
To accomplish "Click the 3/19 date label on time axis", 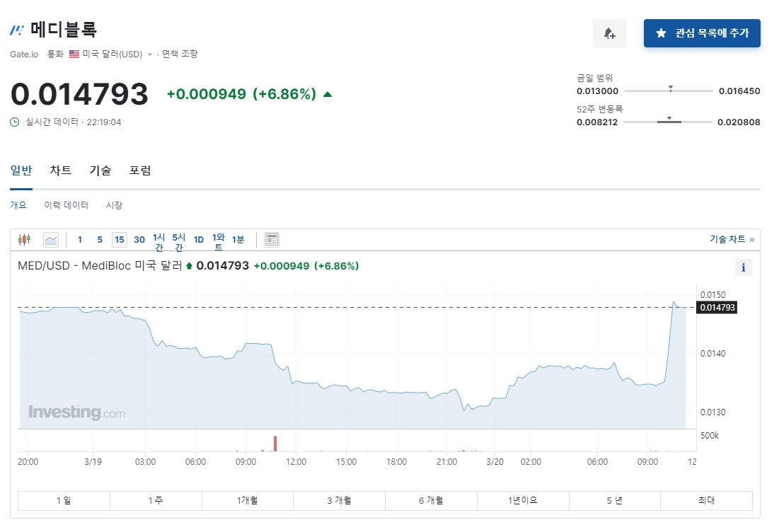I will point(93,461).
